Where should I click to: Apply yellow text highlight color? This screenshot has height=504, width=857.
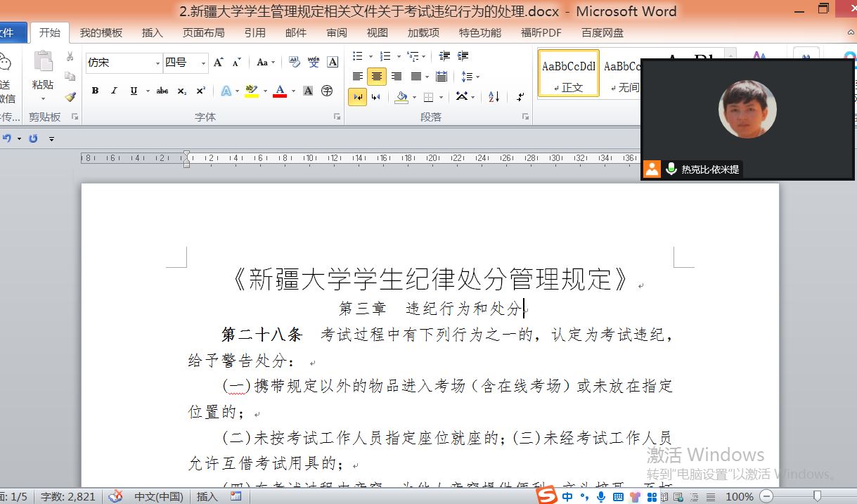pyautogui.click(x=251, y=91)
